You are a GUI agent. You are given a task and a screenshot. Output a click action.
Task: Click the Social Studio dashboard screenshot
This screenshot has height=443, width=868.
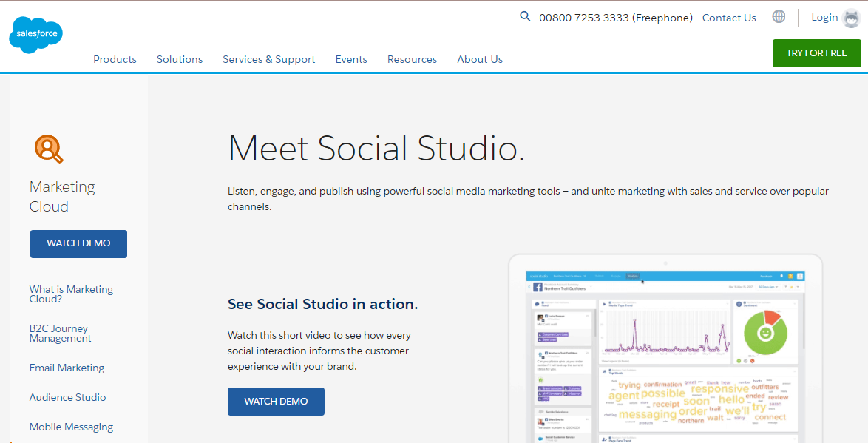click(665, 349)
